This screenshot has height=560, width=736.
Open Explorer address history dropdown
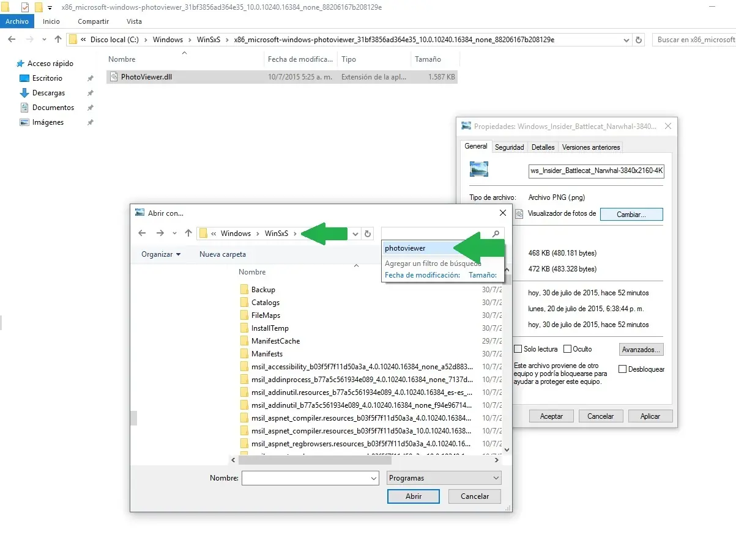click(626, 40)
